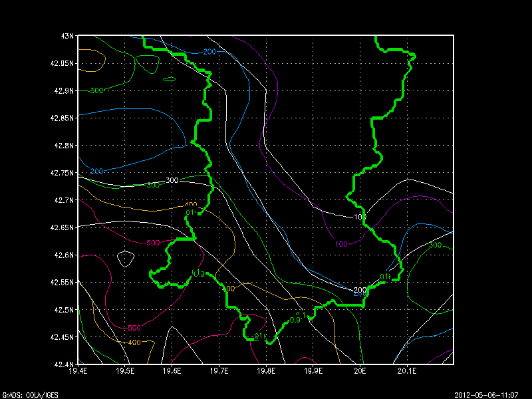532x399 pixels.
Task: Click the 19.4E longitude axis label
Action: (78, 371)
